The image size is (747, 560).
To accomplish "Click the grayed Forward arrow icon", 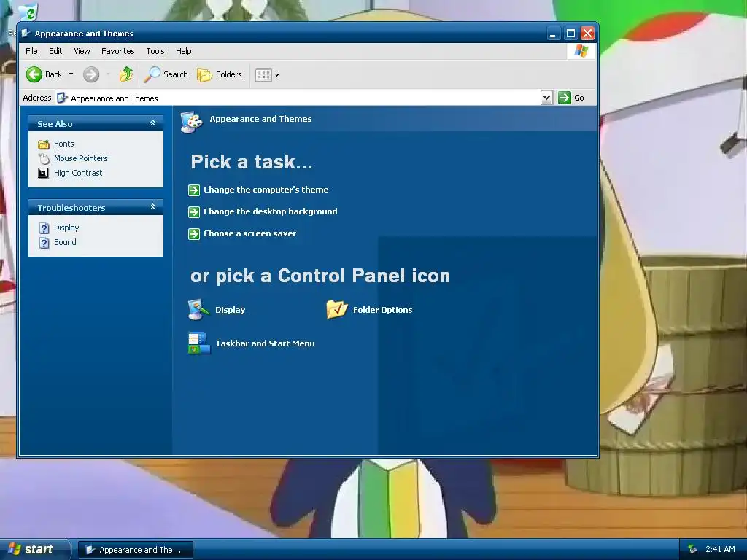I will pos(91,74).
